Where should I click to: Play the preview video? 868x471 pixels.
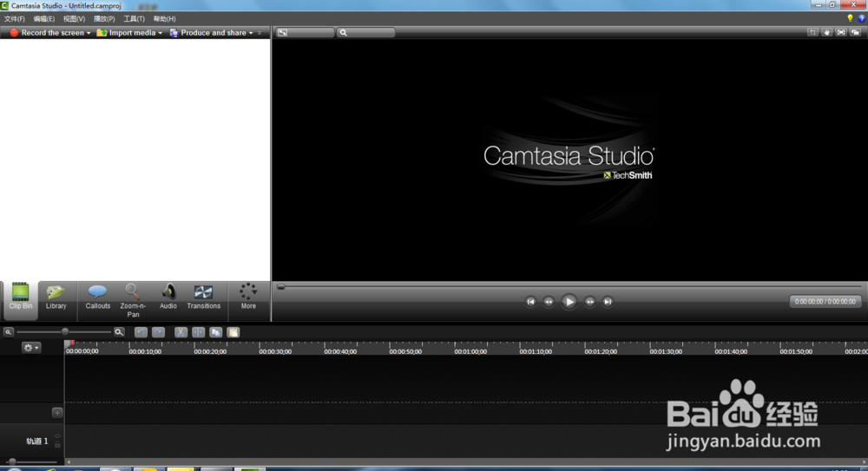point(569,302)
